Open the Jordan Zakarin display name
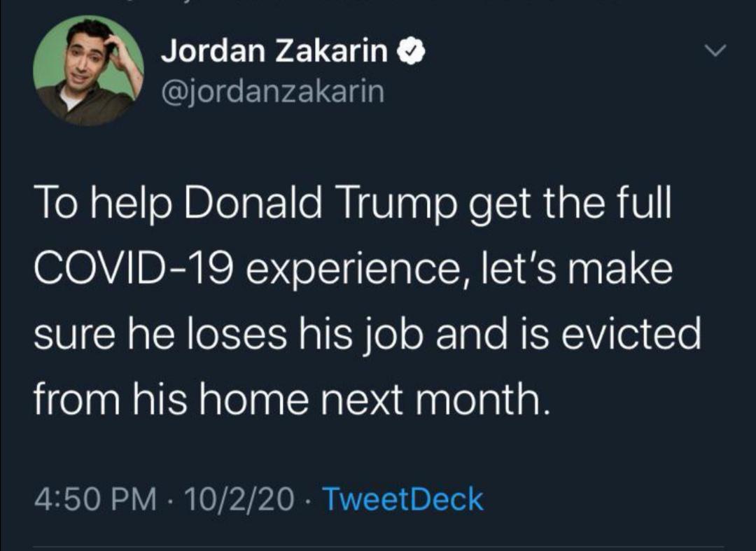Screen dimensions: 756x551 coord(275,52)
